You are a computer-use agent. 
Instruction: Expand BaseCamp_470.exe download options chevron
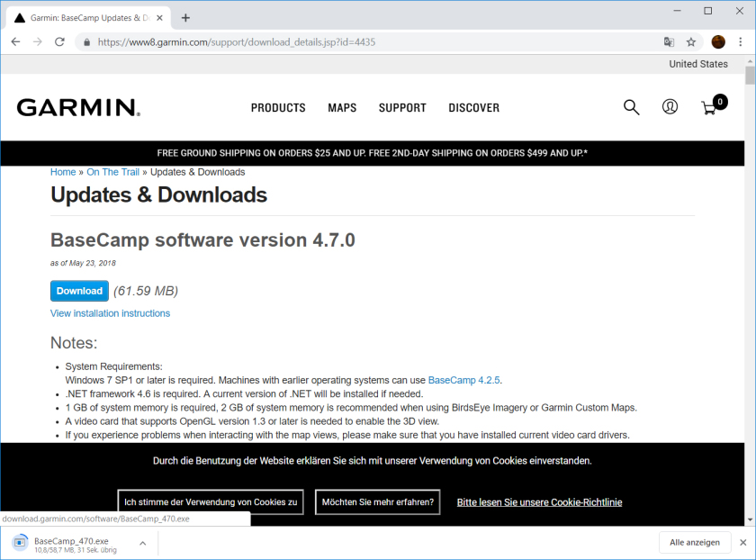(x=142, y=543)
